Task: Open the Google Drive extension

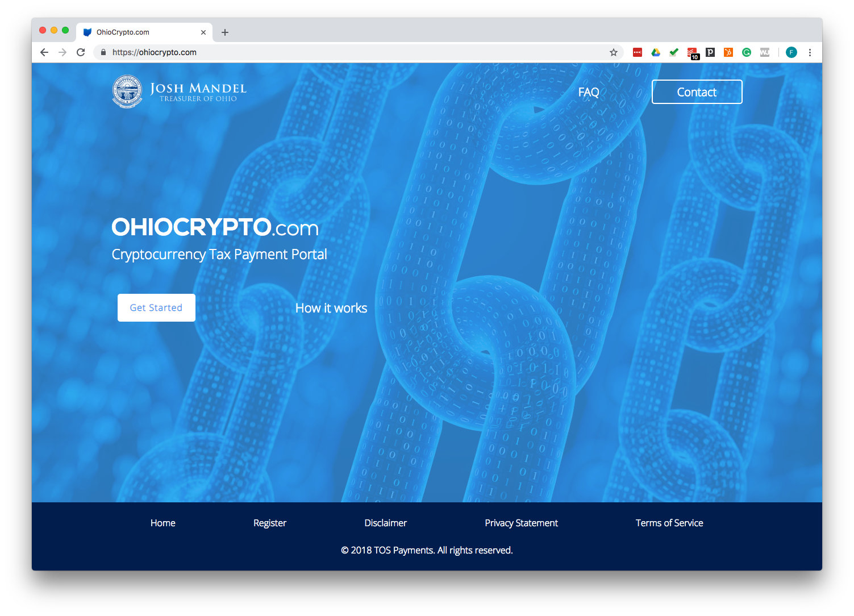Action: point(656,52)
